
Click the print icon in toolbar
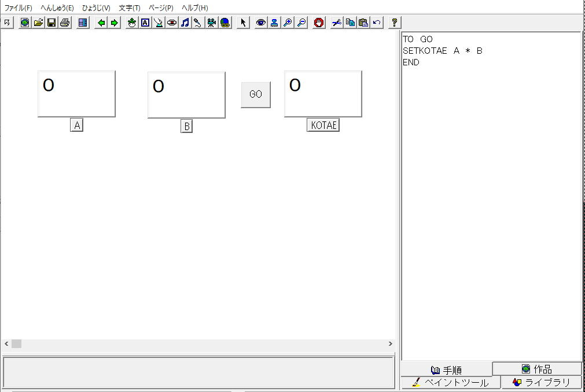pos(65,23)
